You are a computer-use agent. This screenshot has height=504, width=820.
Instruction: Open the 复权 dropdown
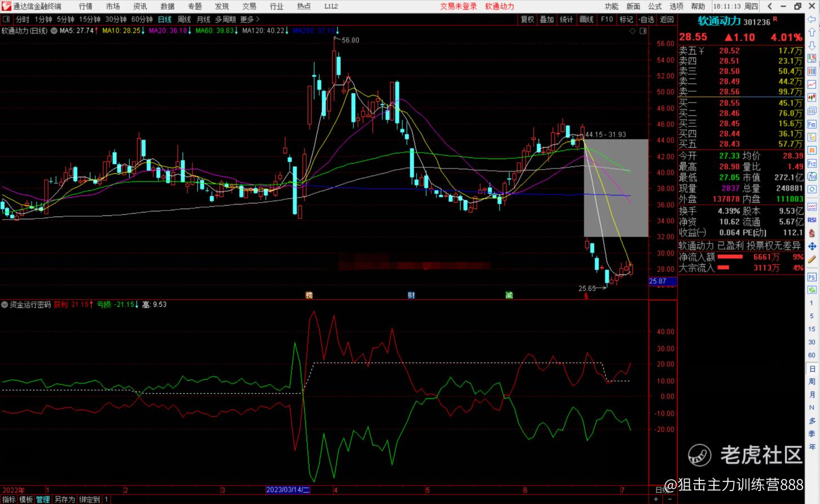(x=527, y=19)
